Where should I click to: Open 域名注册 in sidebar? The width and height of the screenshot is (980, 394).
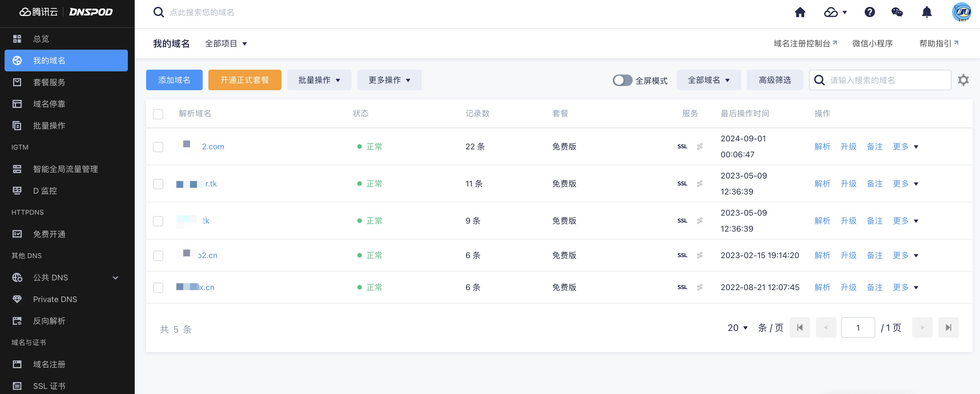(x=66, y=364)
